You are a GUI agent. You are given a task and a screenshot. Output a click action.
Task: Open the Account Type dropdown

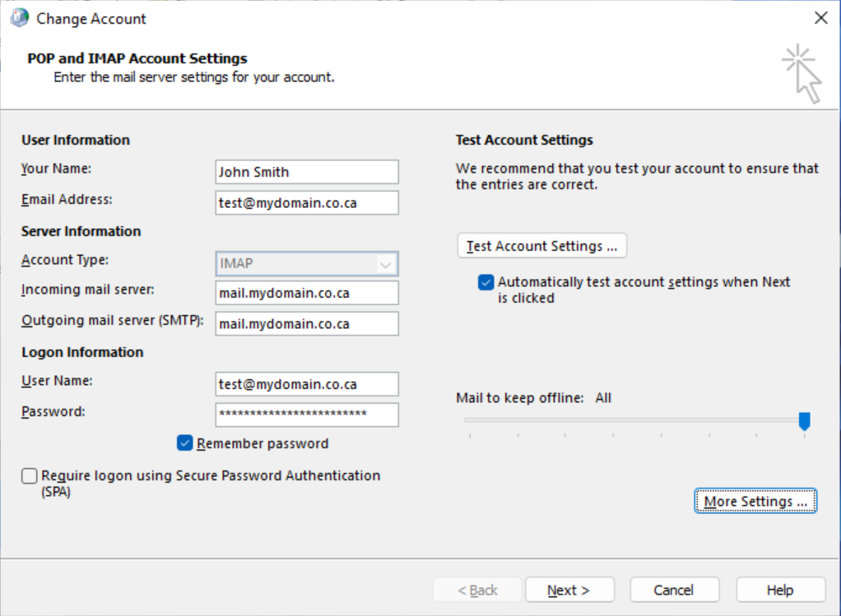coord(307,264)
